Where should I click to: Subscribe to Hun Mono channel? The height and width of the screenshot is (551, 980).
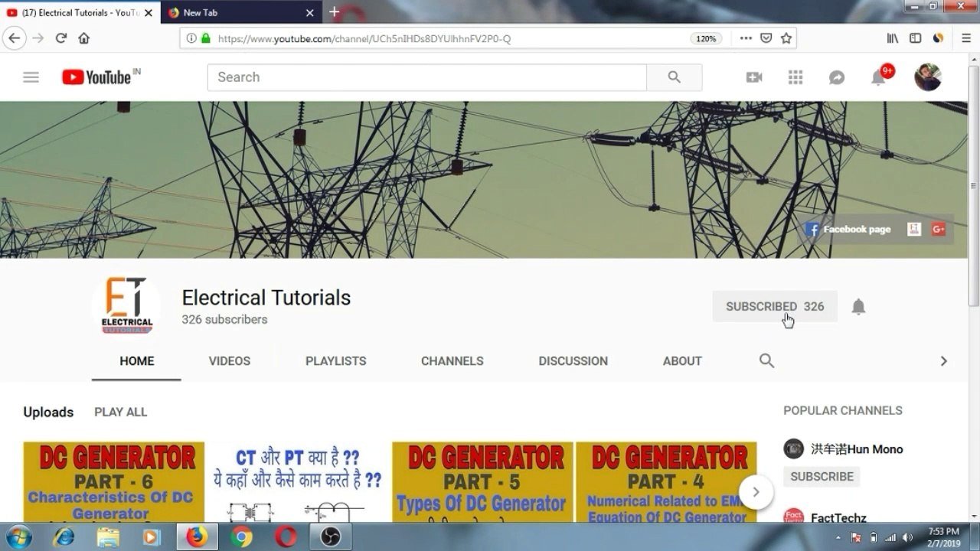pyautogui.click(x=822, y=476)
